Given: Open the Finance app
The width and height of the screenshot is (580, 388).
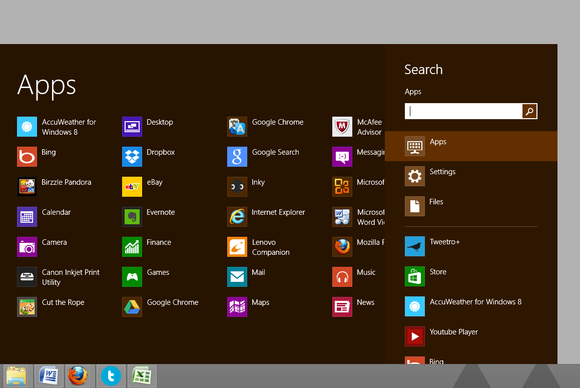Looking at the screenshot, I should point(146,247).
